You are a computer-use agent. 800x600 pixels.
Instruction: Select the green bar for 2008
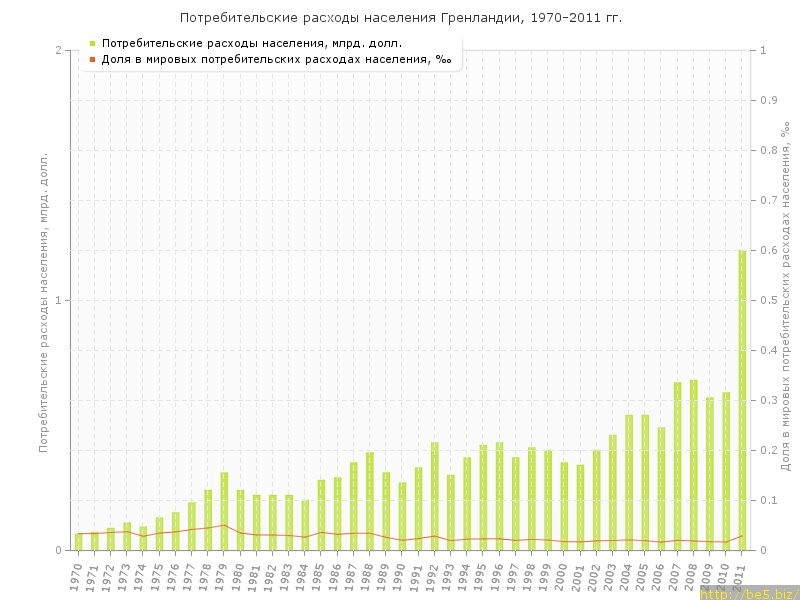(693, 465)
